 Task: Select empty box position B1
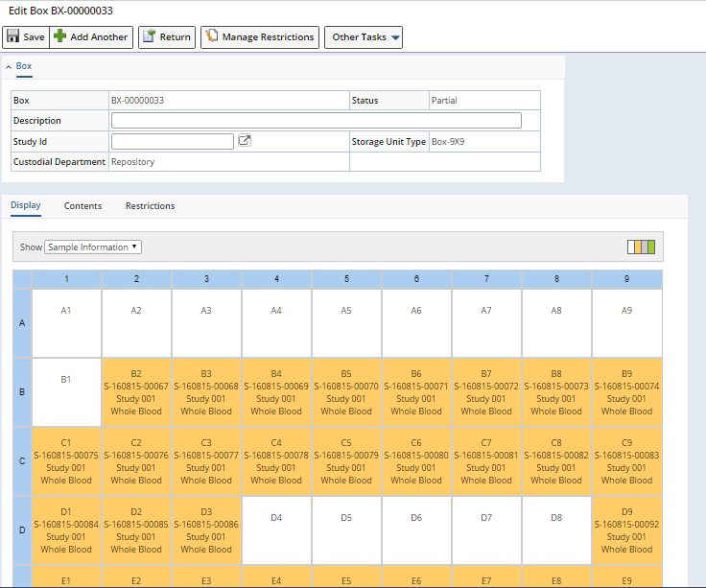pyautogui.click(x=66, y=392)
